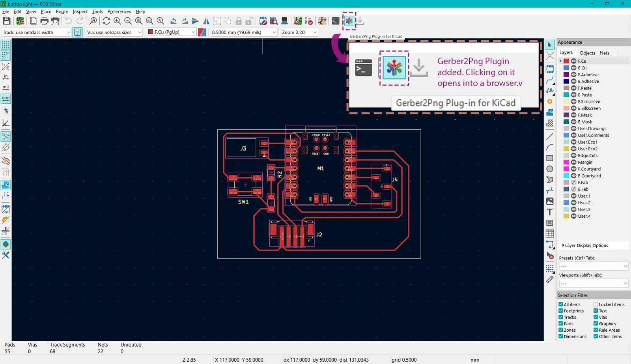
Task: Choose the Add Text tool
Action: click(550, 212)
